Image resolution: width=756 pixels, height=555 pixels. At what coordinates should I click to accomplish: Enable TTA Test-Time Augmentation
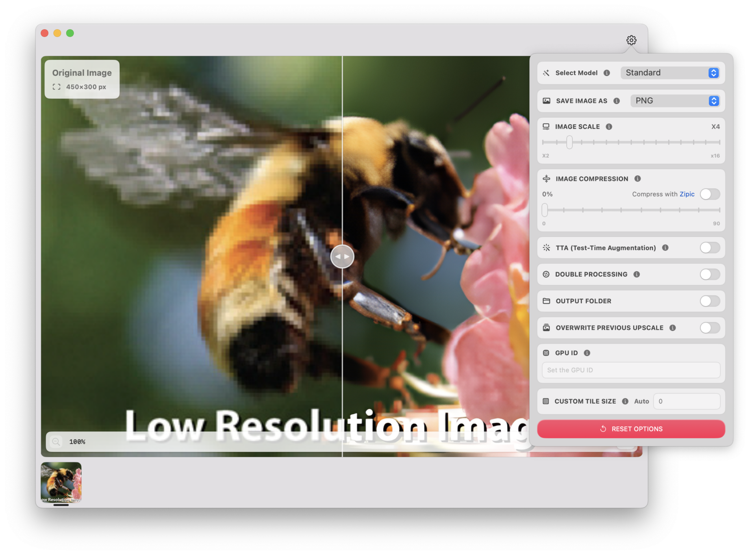pos(709,248)
